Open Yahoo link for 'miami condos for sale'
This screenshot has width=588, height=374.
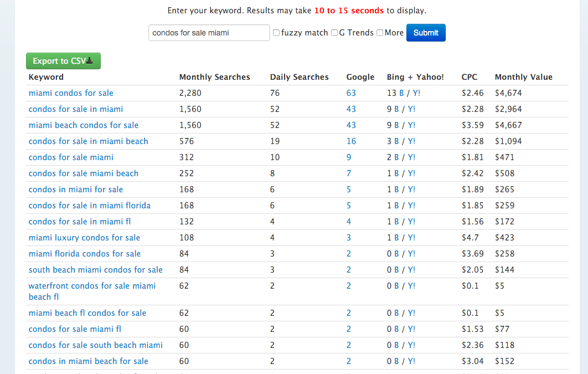pos(416,93)
